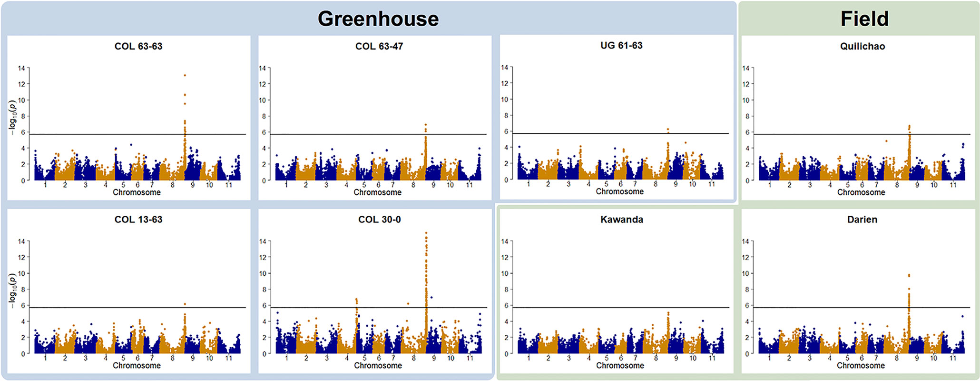Click chromosome 2 tick label in COL 30-0
This screenshot has width=980, height=381.
click(306, 358)
